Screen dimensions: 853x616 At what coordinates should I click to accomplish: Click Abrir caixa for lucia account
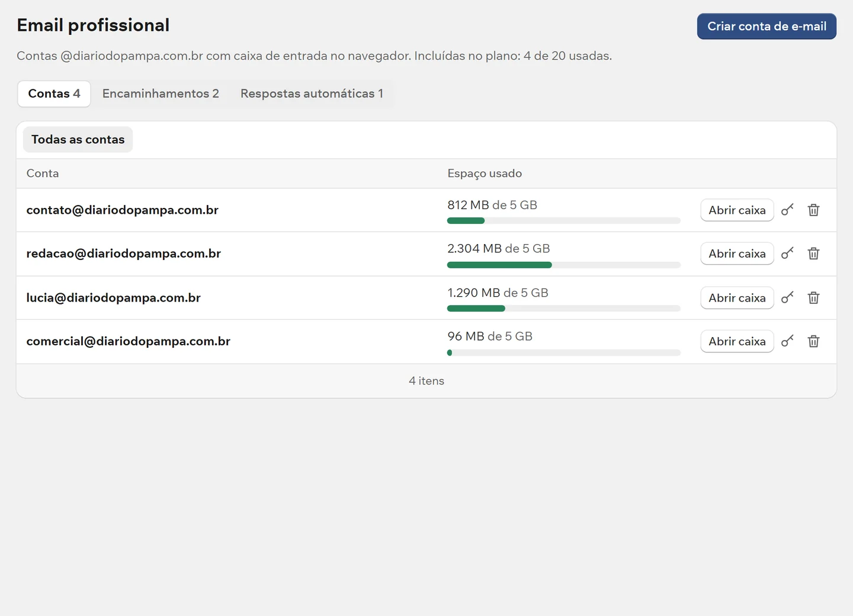737,297
